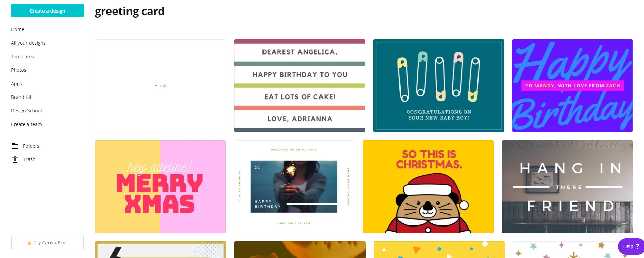The width and height of the screenshot is (644, 258).
Task: Click the crown icon on Try Canva Pro
Action: pyautogui.click(x=30, y=243)
